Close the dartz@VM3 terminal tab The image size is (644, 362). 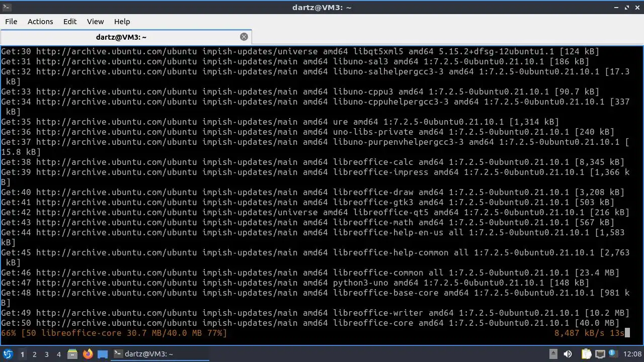click(244, 37)
